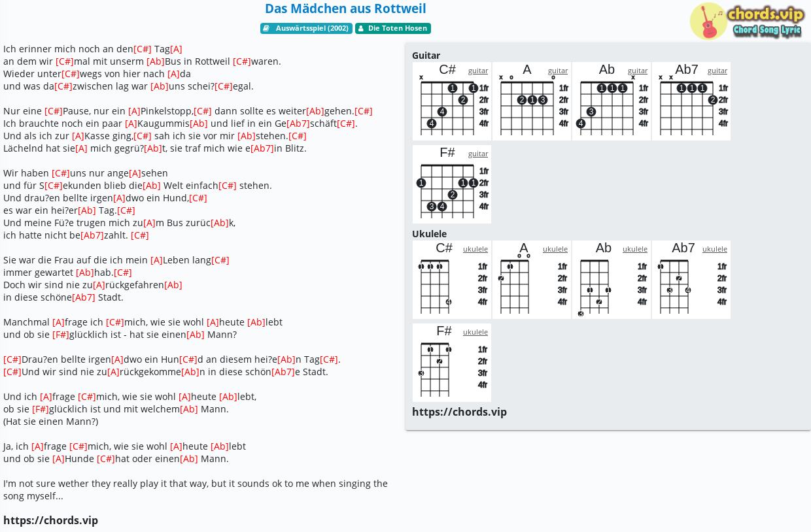
Task: View the C# ukulele chord diagram
Action: pyautogui.click(x=452, y=280)
